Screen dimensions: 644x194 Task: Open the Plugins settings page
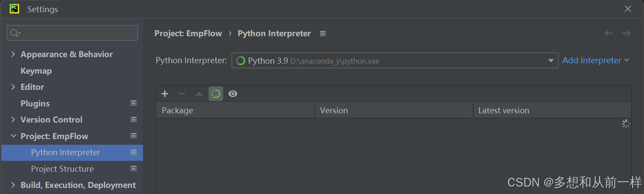pos(35,103)
